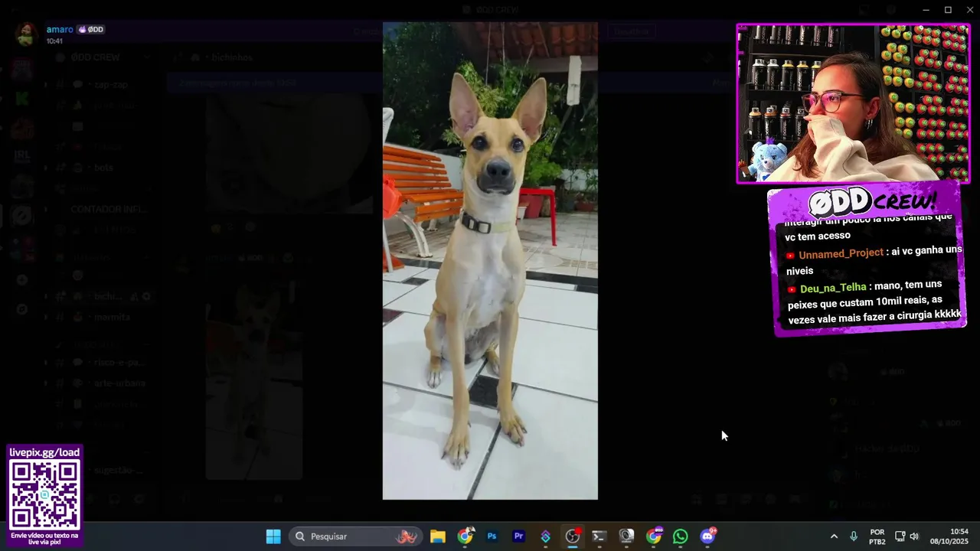Click amaro's avatar in the image viewer

point(26,34)
